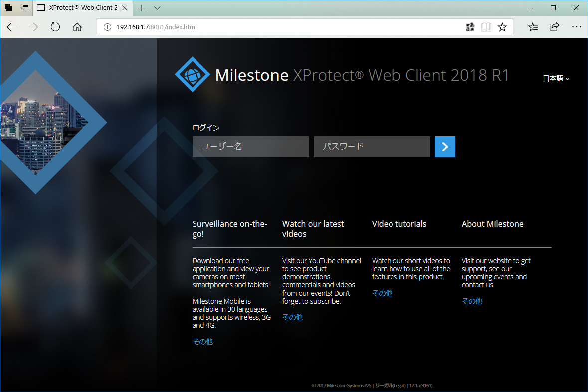Maximize the browser window
Image resolution: width=588 pixels, height=392 pixels.
[x=553, y=8]
